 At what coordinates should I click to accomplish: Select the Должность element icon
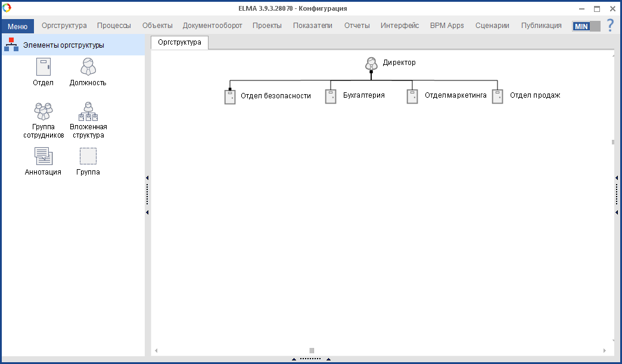click(88, 67)
